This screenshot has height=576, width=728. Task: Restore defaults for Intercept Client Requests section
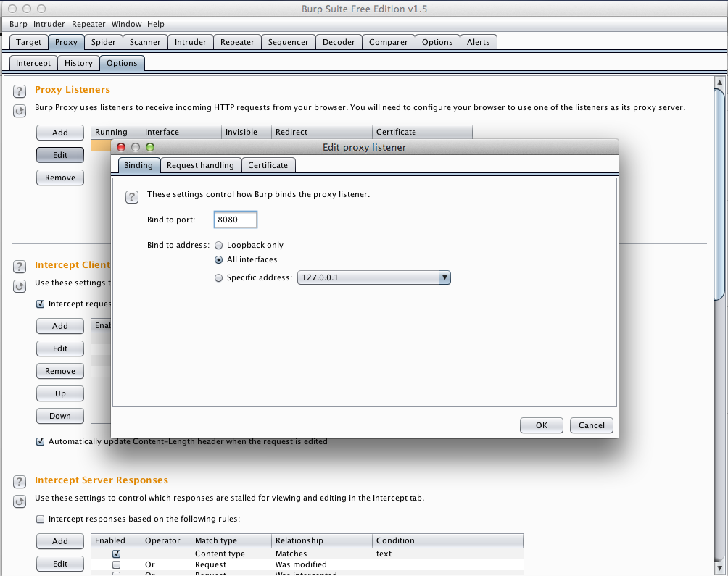pyautogui.click(x=20, y=286)
